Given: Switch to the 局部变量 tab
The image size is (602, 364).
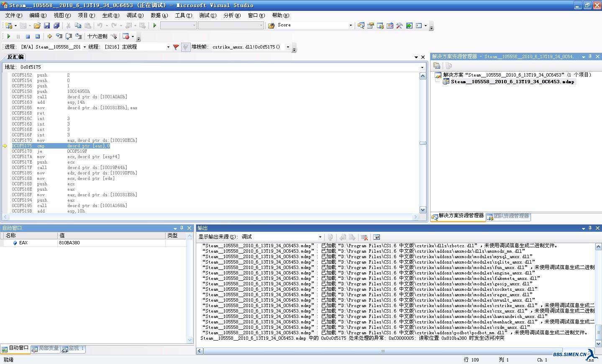Looking at the screenshot, I should tap(46, 348).
